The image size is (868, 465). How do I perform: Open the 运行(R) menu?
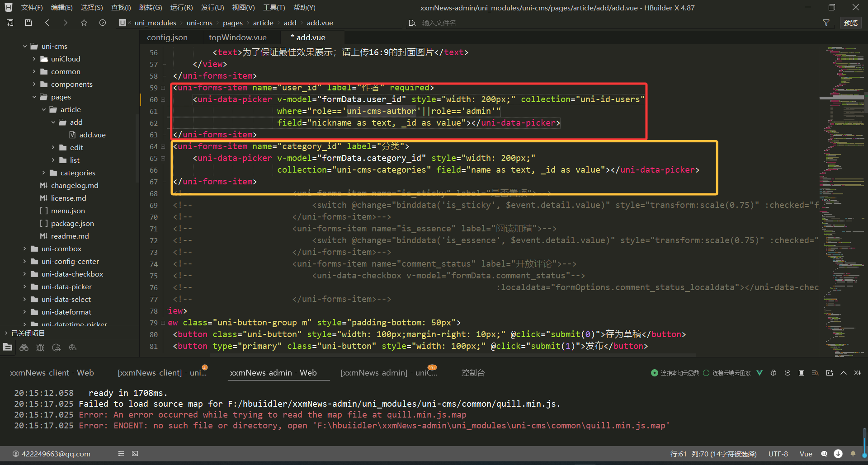181,8
